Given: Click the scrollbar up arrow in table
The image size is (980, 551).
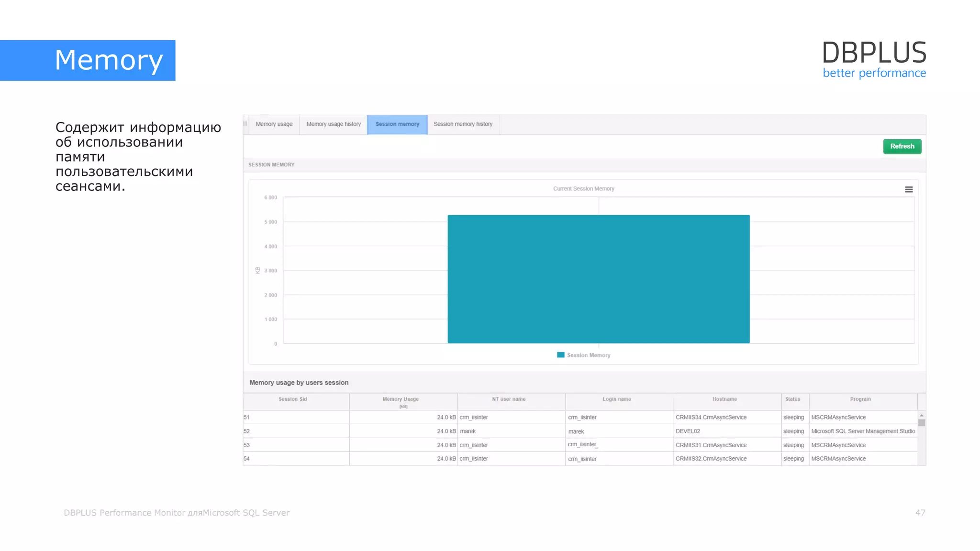Looking at the screenshot, I should coord(921,415).
